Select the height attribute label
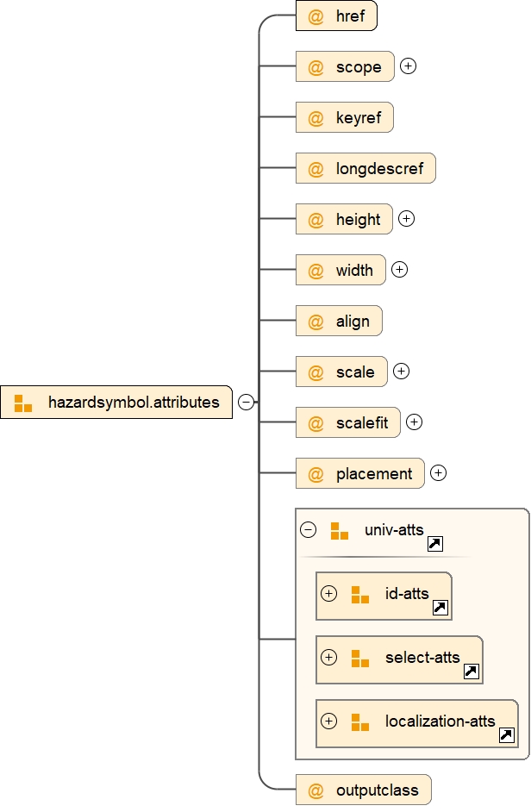Viewport: 531px width, 812px height. click(x=358, y=220)
